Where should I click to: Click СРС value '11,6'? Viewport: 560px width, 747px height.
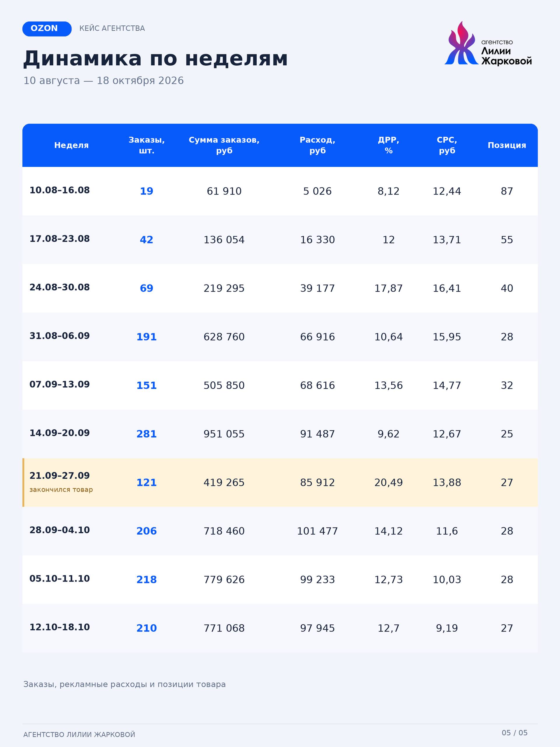[x=447, y=531]
